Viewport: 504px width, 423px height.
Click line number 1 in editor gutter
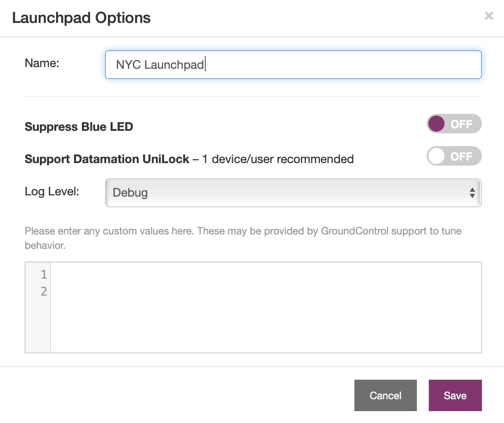point(43,275)
